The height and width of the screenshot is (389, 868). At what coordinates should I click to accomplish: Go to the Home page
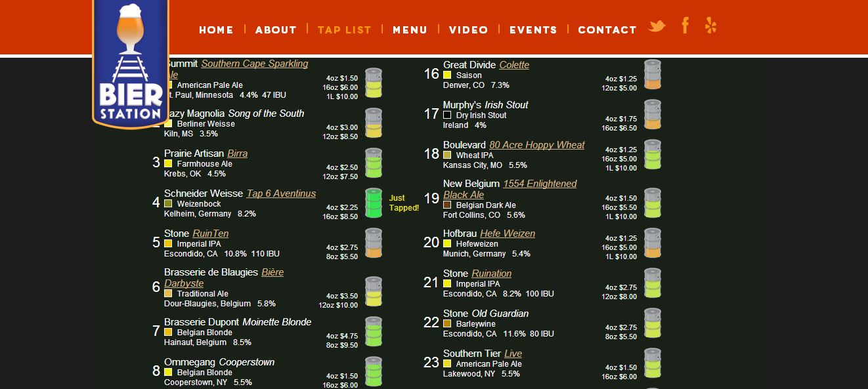click(216, 30)
